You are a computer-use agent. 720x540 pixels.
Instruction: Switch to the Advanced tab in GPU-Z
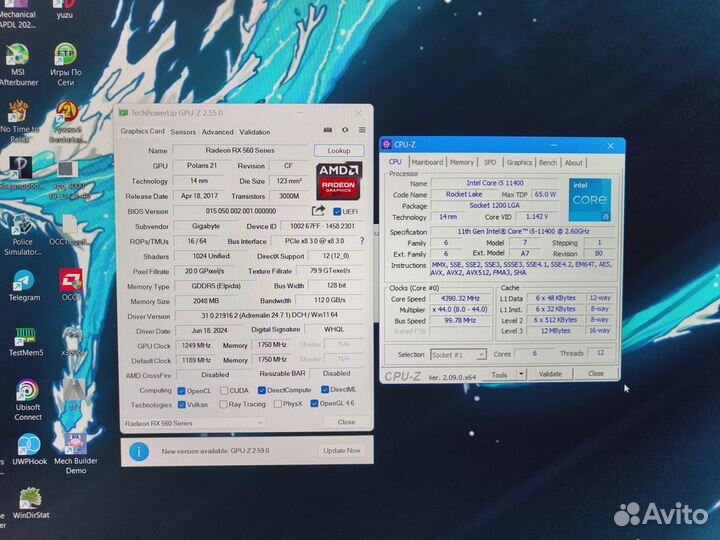click(217, 132)
